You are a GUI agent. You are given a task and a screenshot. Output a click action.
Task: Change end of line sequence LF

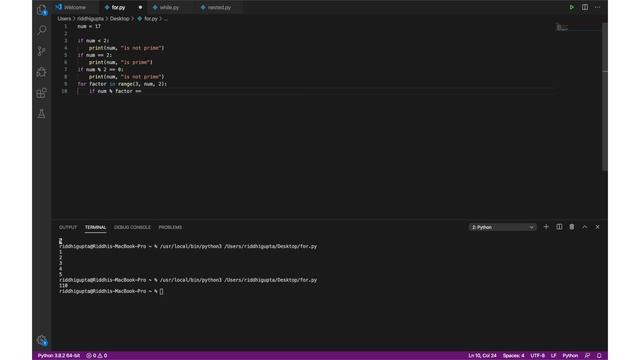click(x=554, y=356)
